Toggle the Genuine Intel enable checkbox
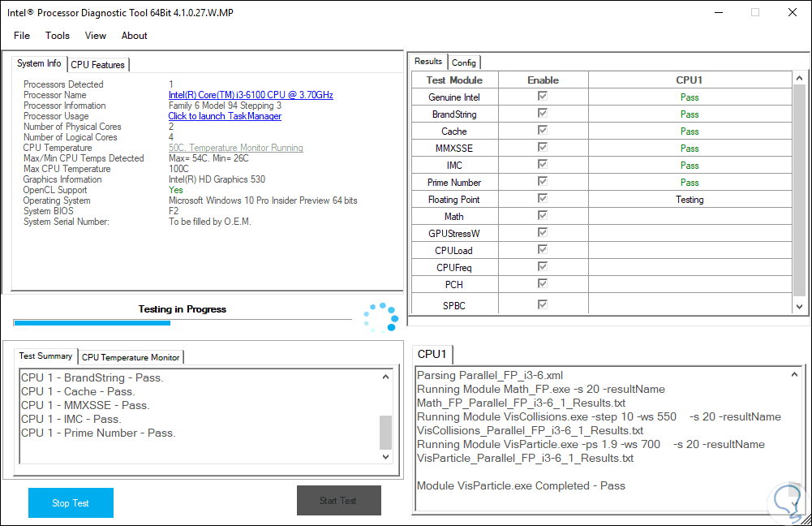812x526 pixels. tap(543, 96)
